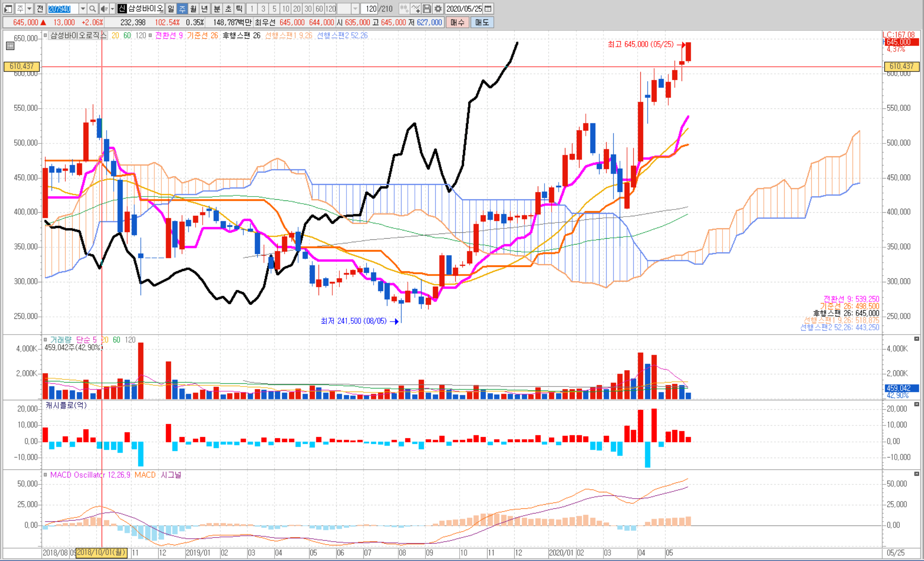924x561 pixels.
Task: Select the tick (틱) chart mode
Action: coord(239,9)
